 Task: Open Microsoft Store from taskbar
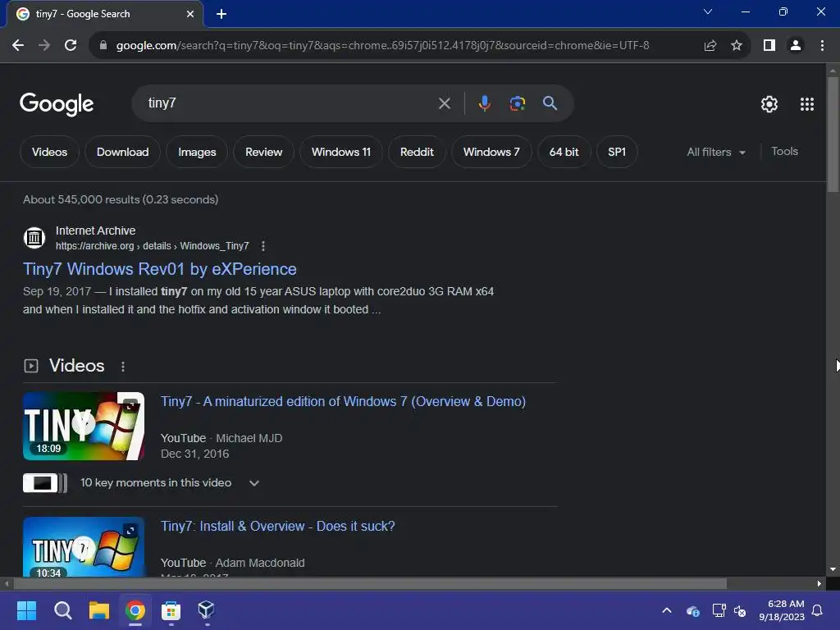(171, 610)
